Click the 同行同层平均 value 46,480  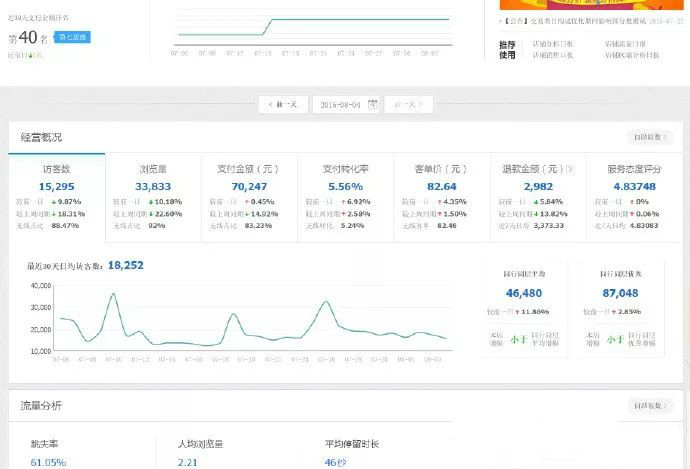524,293
